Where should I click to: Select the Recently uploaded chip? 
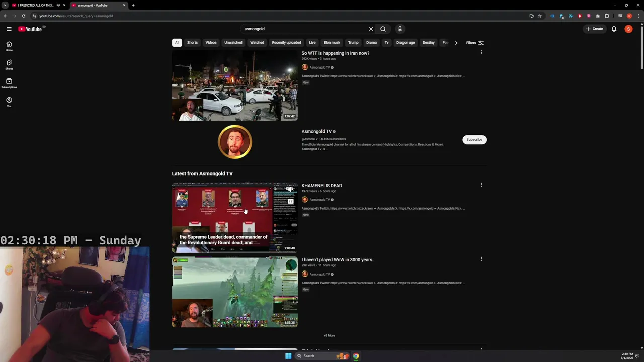click(x=286, y=43)
